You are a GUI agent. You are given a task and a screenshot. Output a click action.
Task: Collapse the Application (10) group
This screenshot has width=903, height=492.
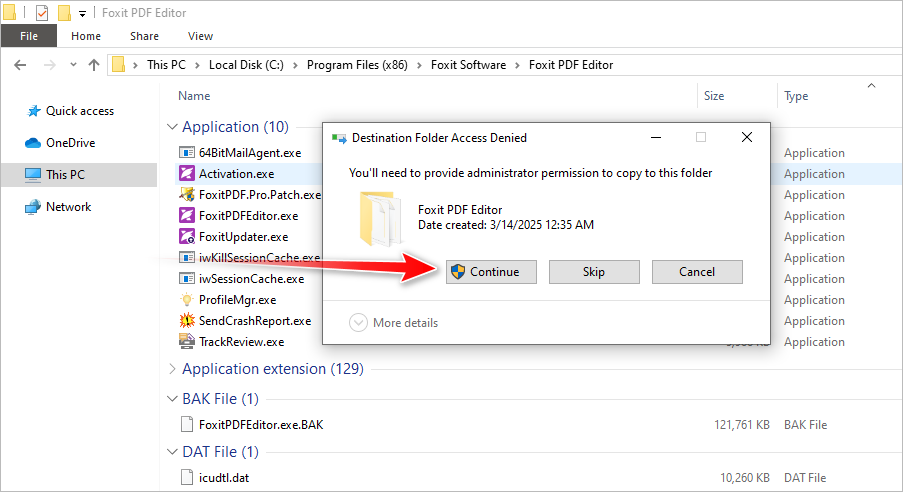(x=172, y=127)
